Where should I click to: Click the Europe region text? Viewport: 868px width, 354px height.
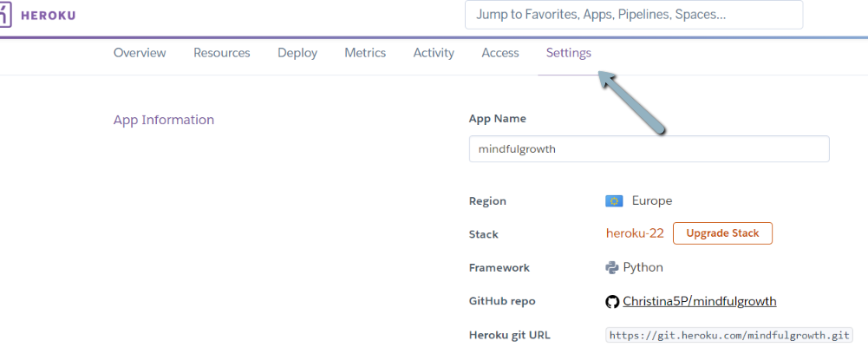(652, 201)
